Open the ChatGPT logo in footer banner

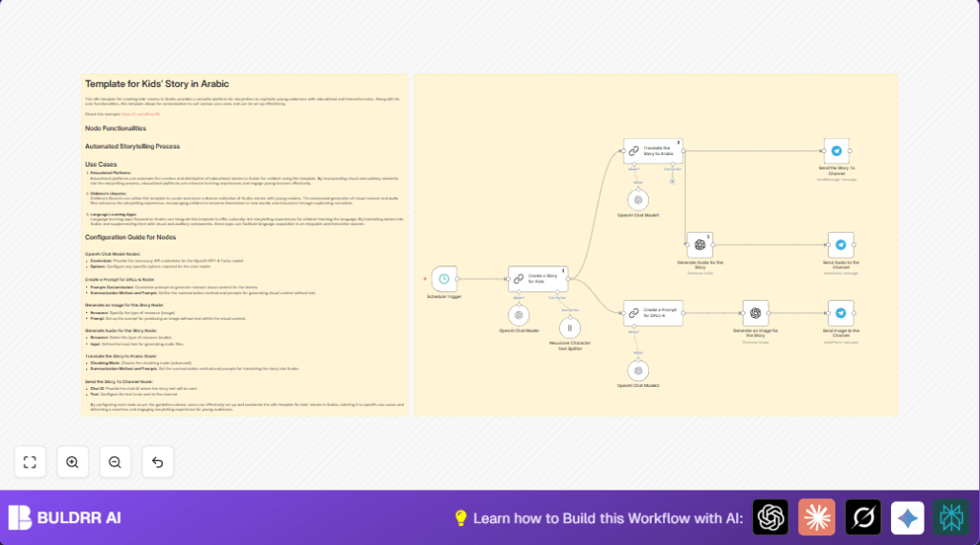tap(770, 517)
